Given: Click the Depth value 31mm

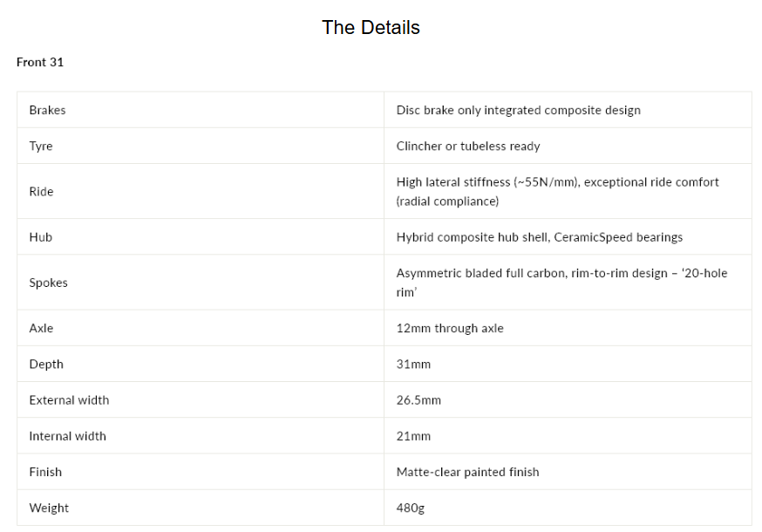Looking at the screenshot, I should [413, 365].
